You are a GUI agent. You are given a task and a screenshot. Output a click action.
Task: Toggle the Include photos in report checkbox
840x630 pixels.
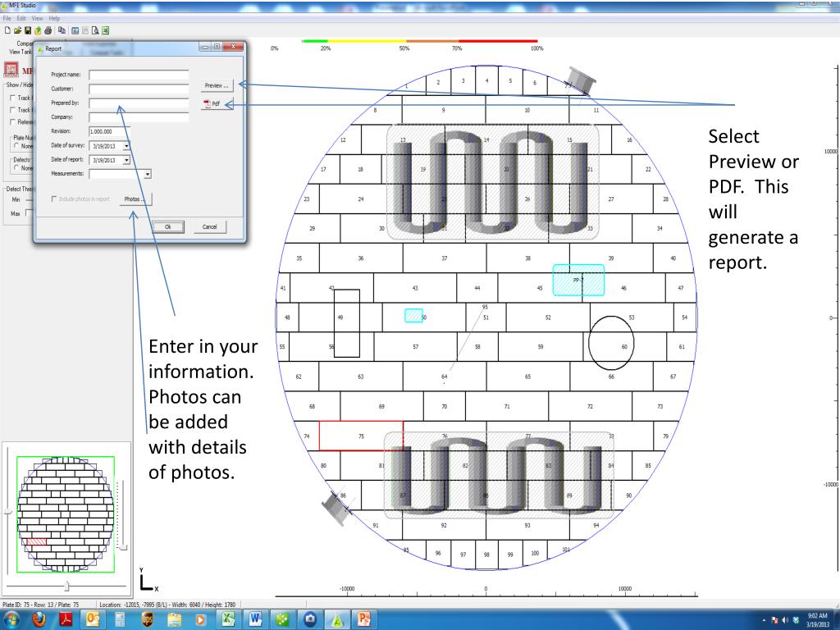(56, 199)
